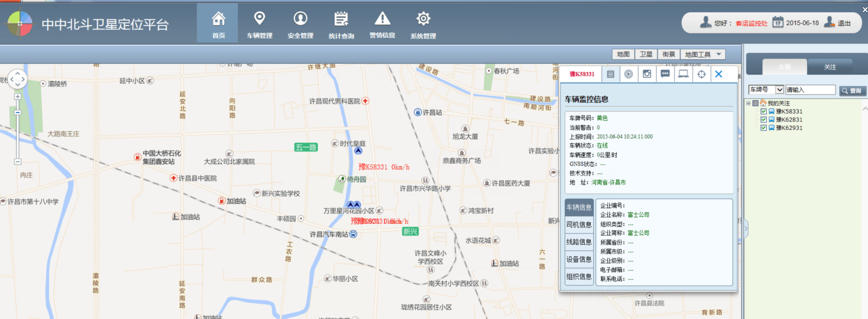The height and width of the screenshot is (319, 868).
Task: Select the 设备信息 tab in popup
Action: click(579, 260)
